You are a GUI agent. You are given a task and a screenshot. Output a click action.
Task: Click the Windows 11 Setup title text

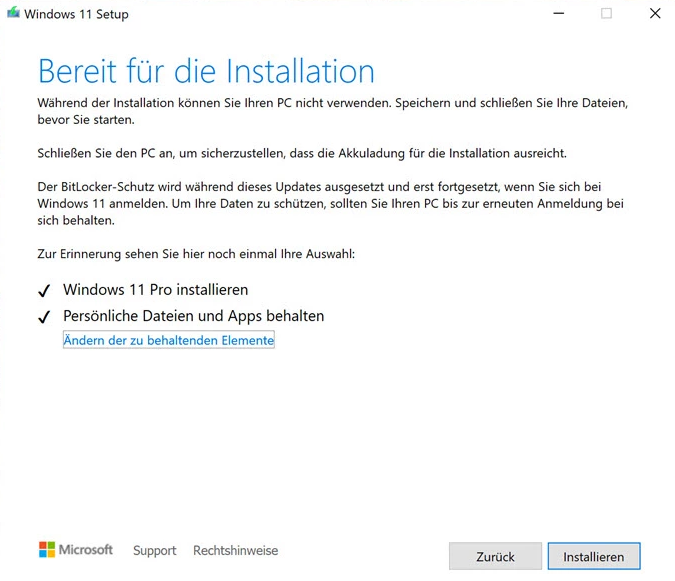pos(76,15)
